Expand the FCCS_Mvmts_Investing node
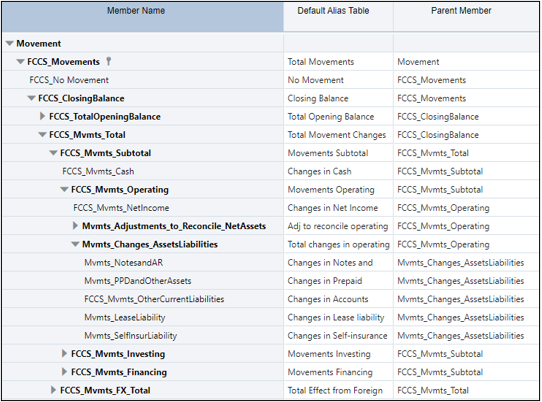This screenshot has width=542, height=402. pos(64,354)
